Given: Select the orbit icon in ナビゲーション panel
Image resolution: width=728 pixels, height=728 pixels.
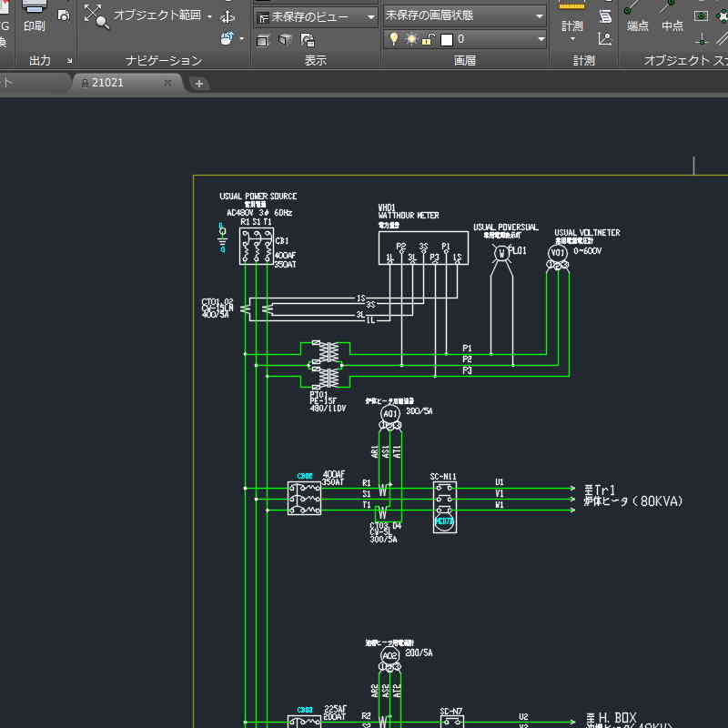Looking at the screenshot, I should [x=227, y=17].
